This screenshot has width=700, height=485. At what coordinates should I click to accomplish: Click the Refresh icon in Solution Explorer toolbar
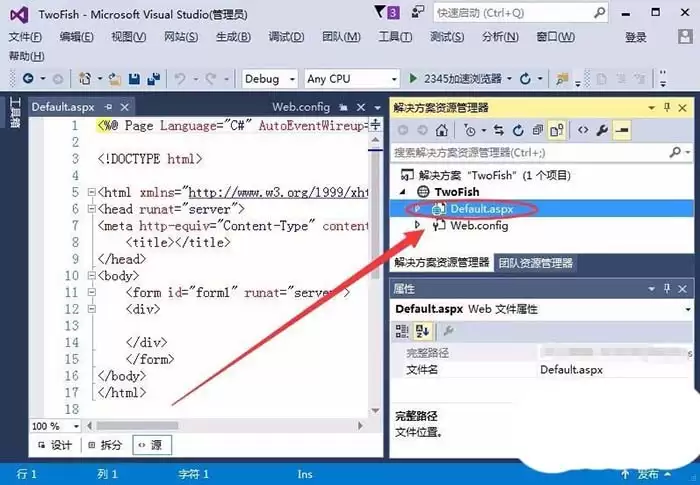tap(518, 130)
